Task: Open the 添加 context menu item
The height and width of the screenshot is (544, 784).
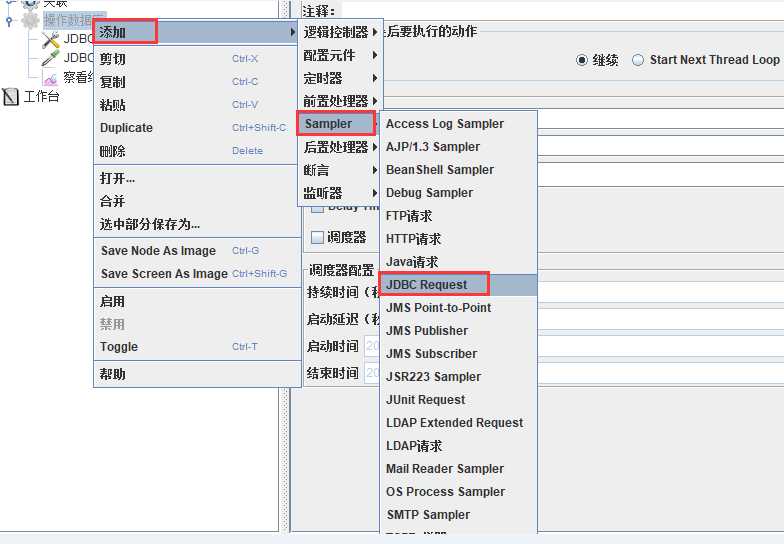Action: pyautogui.click(x=197, y=32)
